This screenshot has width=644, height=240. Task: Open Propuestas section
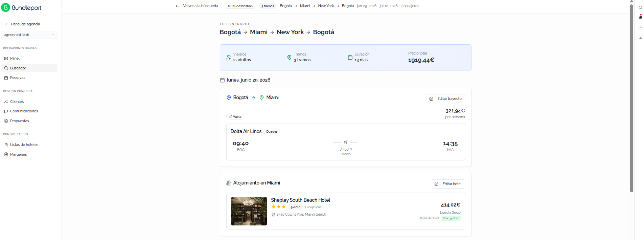pyautogui.click(x=29, y=121)
